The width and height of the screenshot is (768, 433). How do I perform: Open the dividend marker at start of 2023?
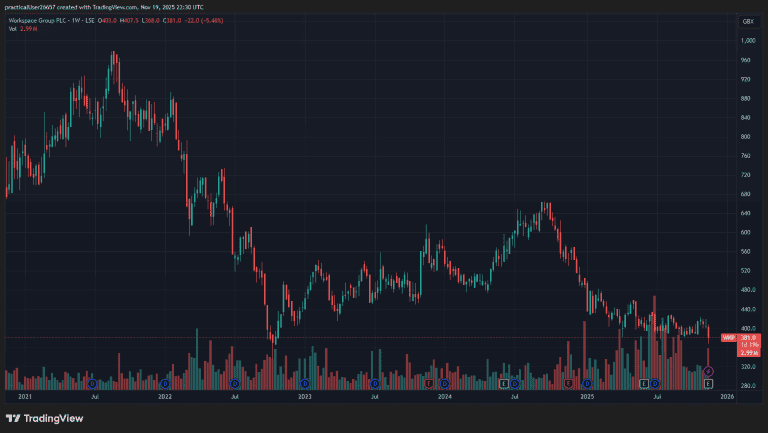(305, 383)
